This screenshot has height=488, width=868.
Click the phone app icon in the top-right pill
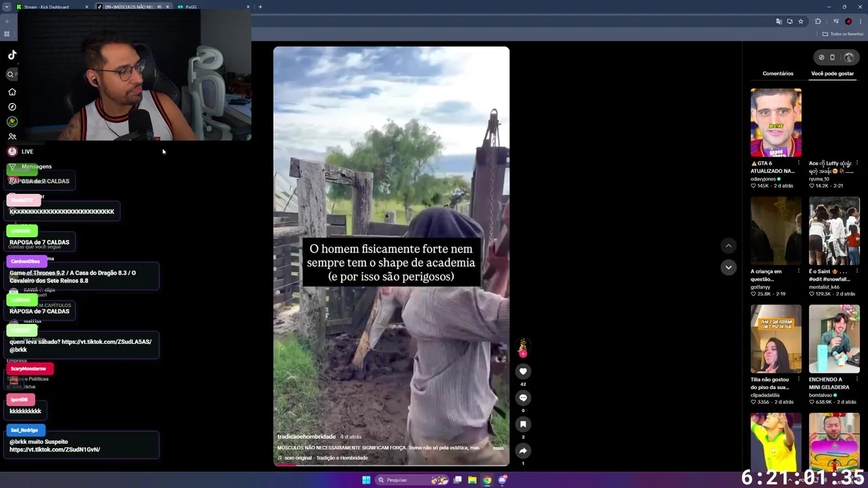833,58
